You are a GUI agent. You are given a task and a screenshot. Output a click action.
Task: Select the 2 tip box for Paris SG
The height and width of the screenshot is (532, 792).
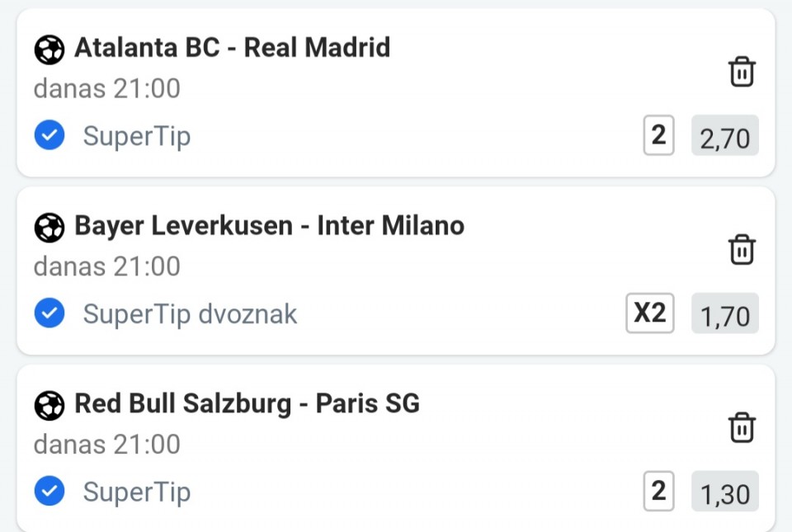tap(658, 491)
